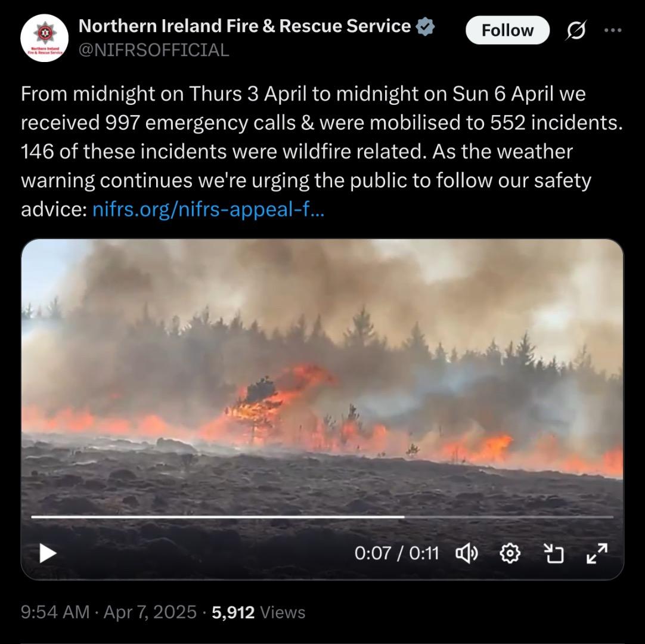This screenshot has height=644, width=645.
Task: Open the NIFRS profile avatar
Action: click(45, 38)
